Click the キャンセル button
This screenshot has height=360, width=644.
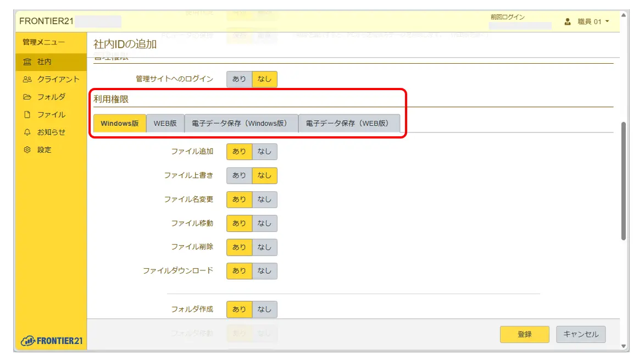[x=580, y=334]
